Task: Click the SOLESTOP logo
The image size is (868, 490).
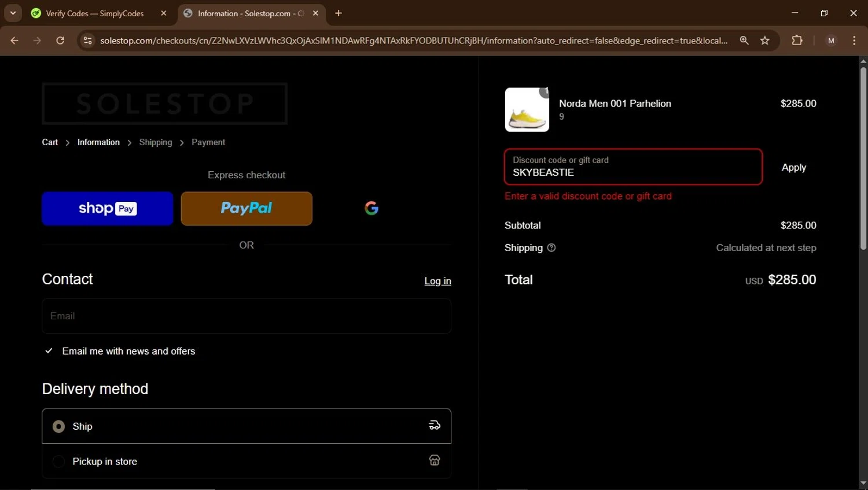Action: (x=164, y=104)
